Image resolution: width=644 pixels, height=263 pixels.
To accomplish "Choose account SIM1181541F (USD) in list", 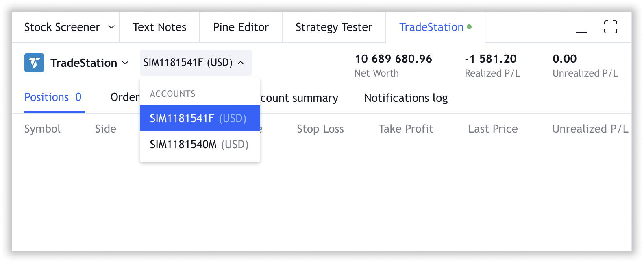I will (x=199, y=118).
